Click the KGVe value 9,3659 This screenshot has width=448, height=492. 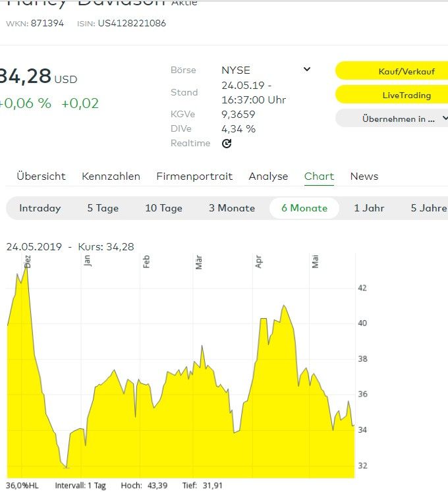click(x=238, y=114)
